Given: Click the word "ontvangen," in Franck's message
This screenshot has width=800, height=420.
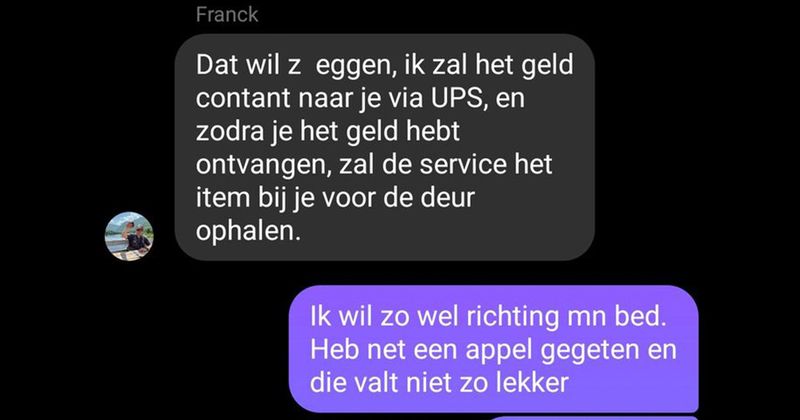Looking at the screenshot, I should (x=264, y=165).
